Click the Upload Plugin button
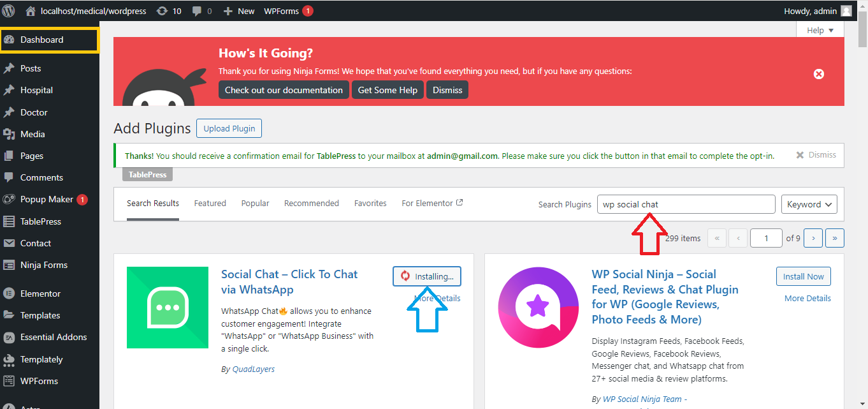Viewport: 868px width, 409px height. (x=229, y=128)
